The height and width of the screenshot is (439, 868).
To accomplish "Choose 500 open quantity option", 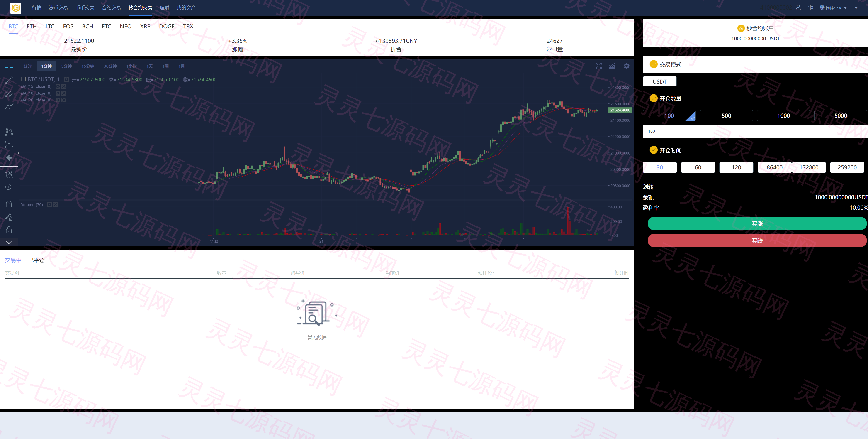I will click(726, 116).
